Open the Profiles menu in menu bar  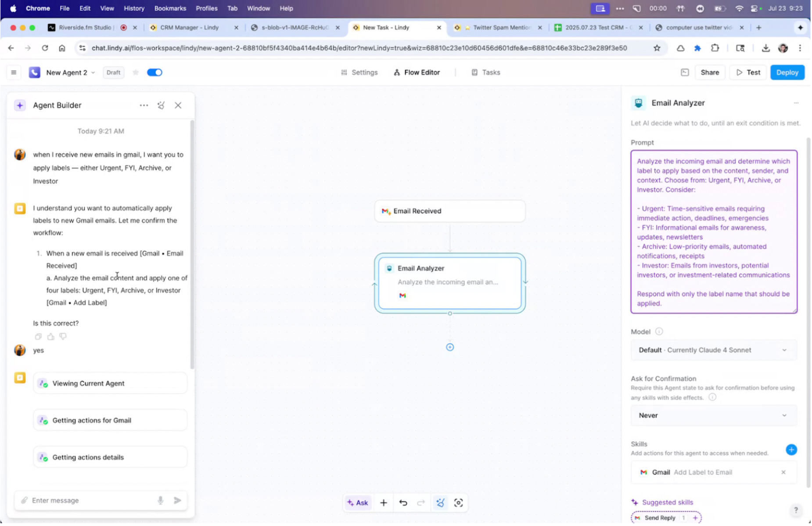pos(206,8)
